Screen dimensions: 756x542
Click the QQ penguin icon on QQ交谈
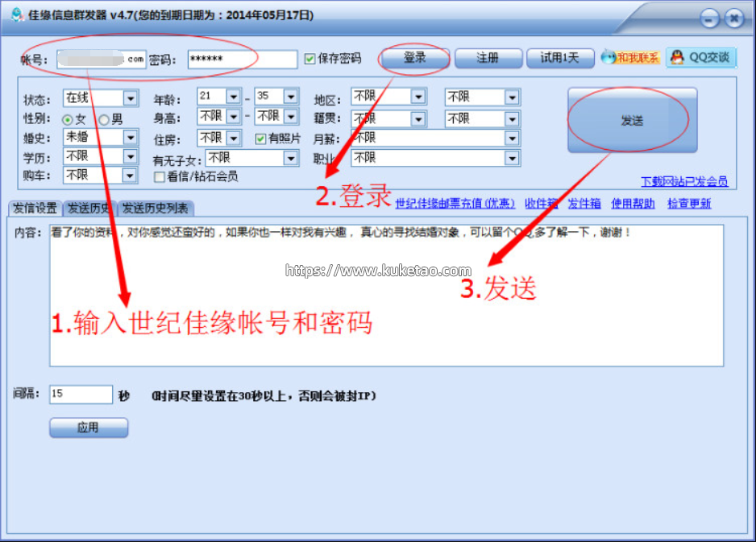click(677, 58)
